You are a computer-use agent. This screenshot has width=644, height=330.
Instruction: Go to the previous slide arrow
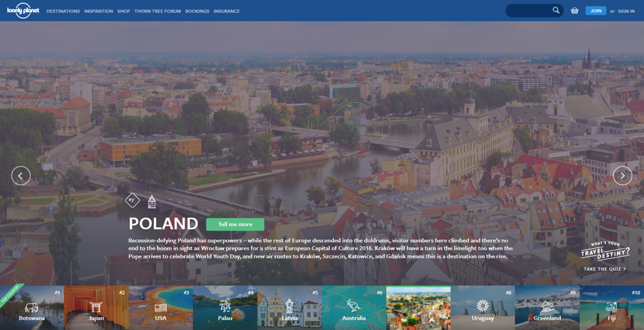[x=20, y=176]
